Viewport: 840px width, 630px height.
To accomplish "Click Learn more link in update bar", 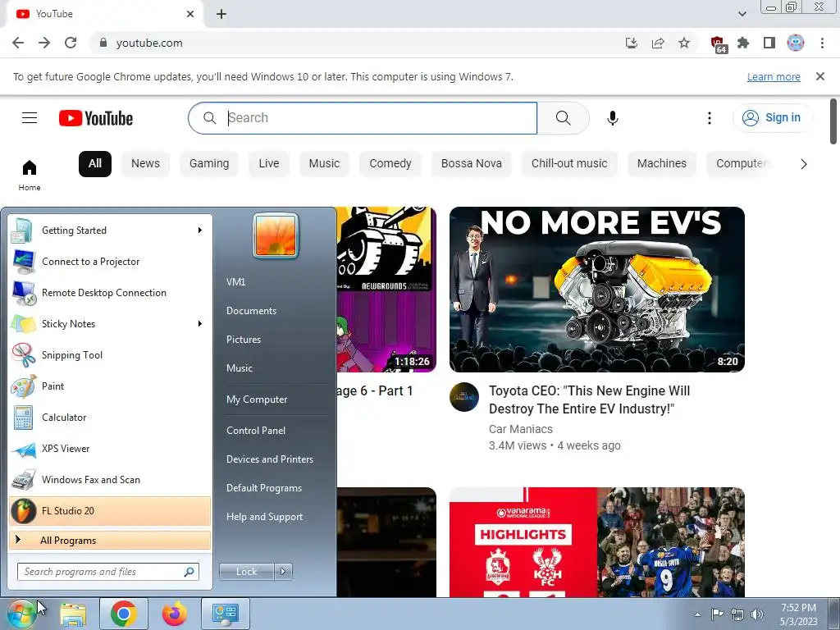I will (774, 76).
